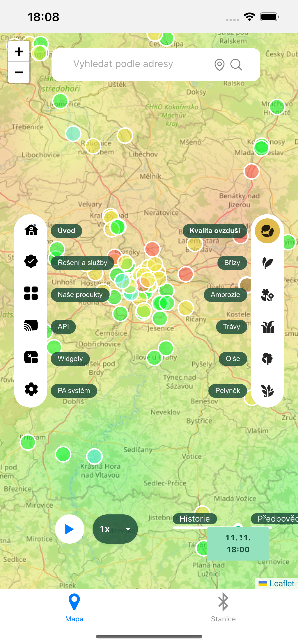Select the Ambrozie flower layer icon
This screenshot has height=644, width=298.
(267, 295)
